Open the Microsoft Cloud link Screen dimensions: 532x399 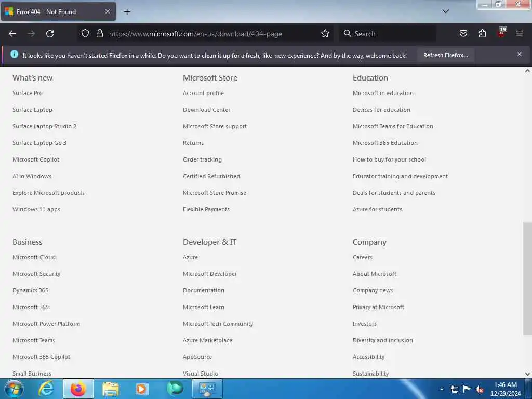tap(34, 257)
